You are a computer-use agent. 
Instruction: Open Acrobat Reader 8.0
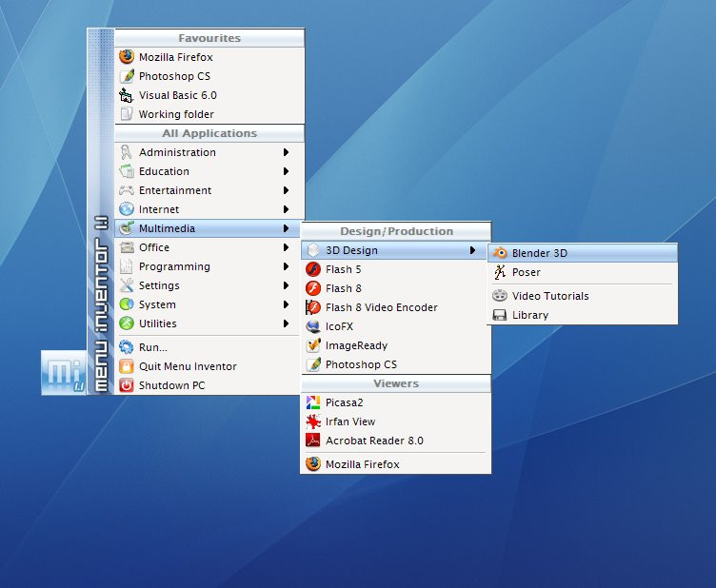(x=395, y=441)
